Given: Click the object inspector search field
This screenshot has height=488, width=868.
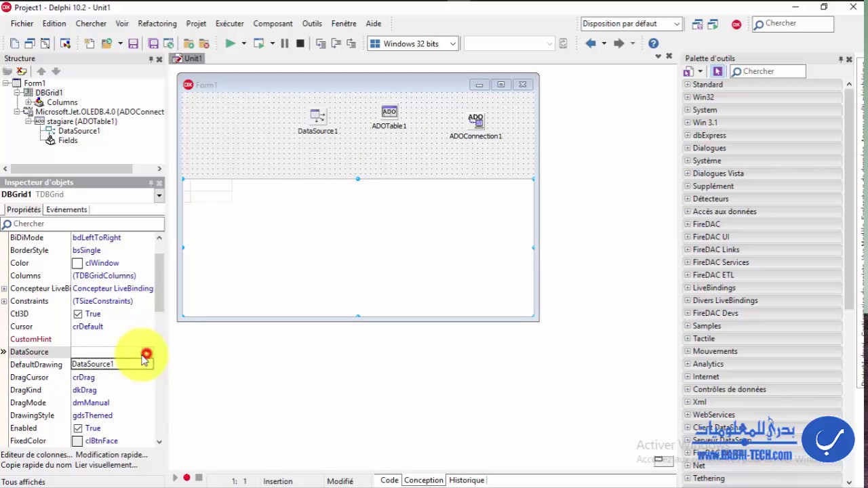Looking at the screenshot, I should tap(82, 224).
